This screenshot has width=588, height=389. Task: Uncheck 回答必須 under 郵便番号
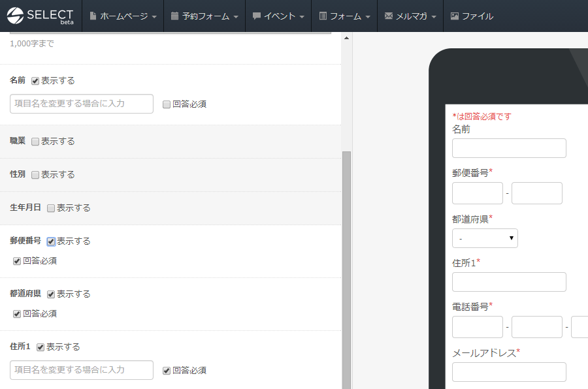point(17,261)
